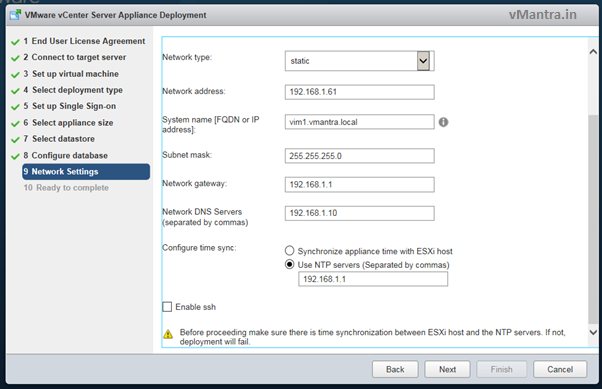Click the 'Network type:' label

pyautogui.click(x=187, y=57)
